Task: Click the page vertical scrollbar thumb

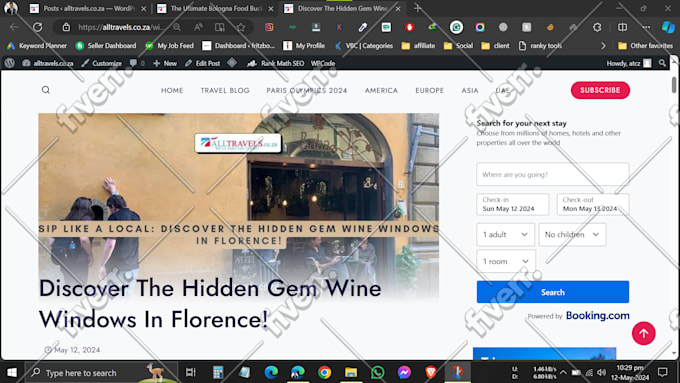Action: (x=674, y=84)
